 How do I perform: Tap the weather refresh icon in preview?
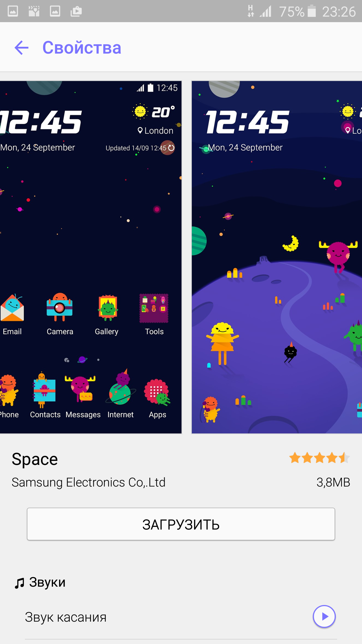point(171,148)
